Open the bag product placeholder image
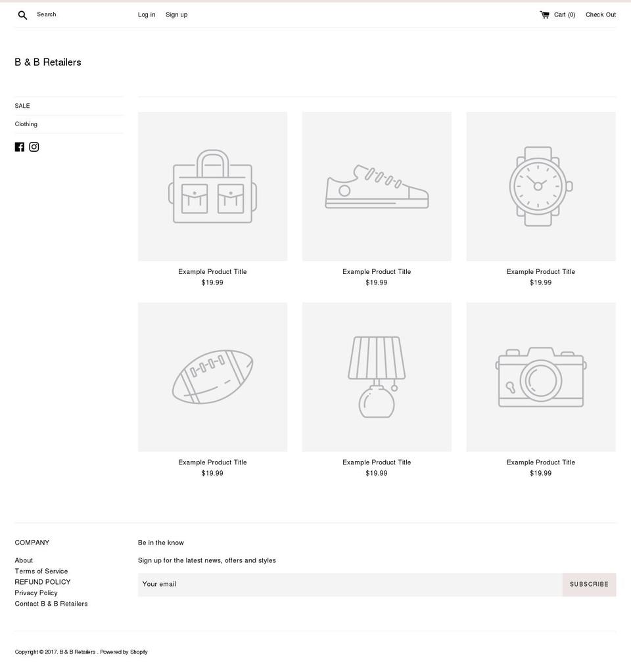This screenshot has width=631, height=672. tap(212, 186)
